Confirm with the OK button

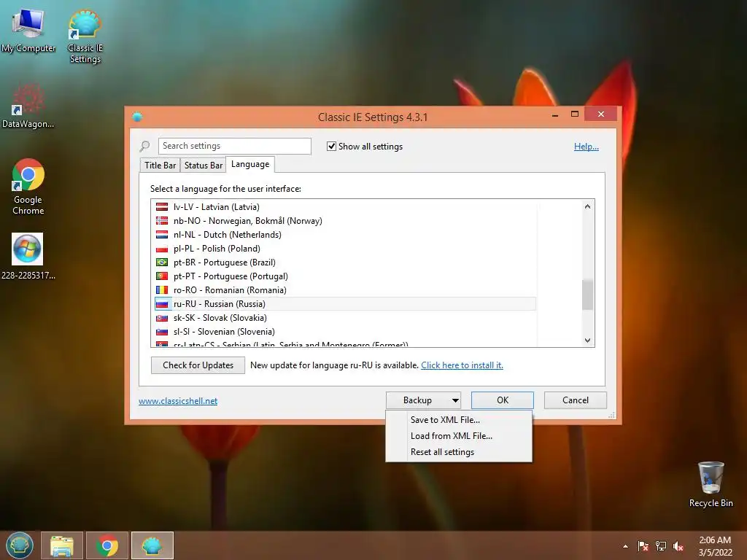503,400
